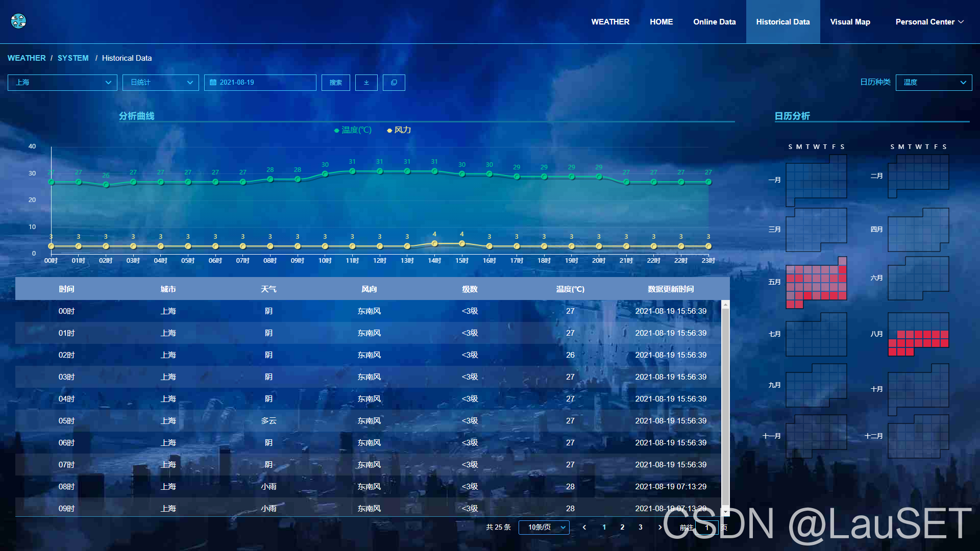Open the 10条/页 page size dropdown

(x=544, y=528)
